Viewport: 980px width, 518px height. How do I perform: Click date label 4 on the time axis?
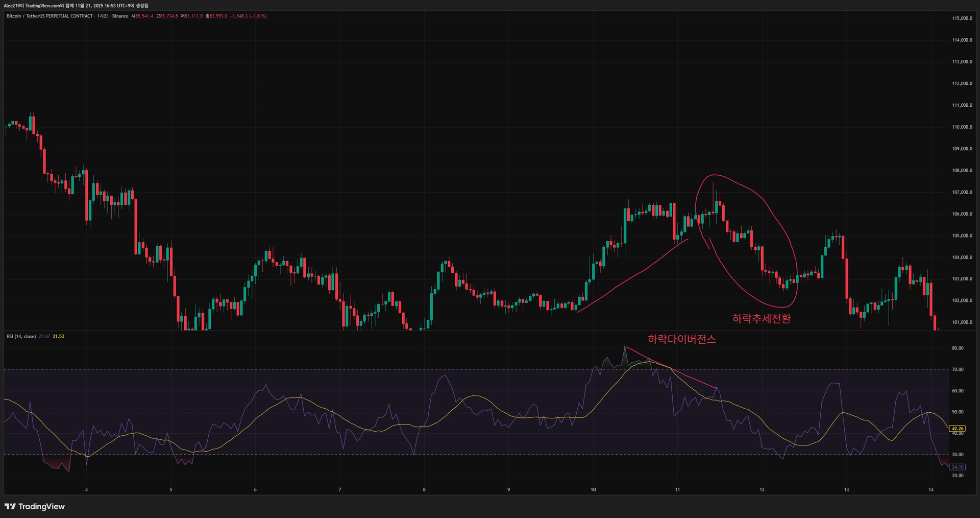(86, 489)
